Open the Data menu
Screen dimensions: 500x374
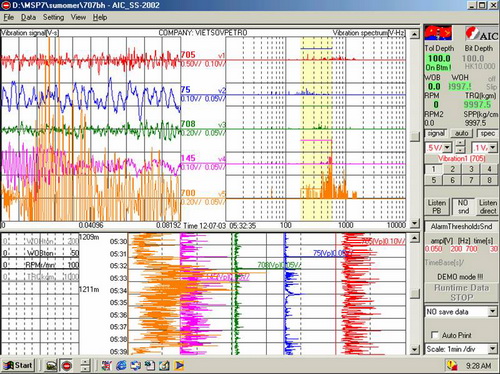tap(28, 17)
